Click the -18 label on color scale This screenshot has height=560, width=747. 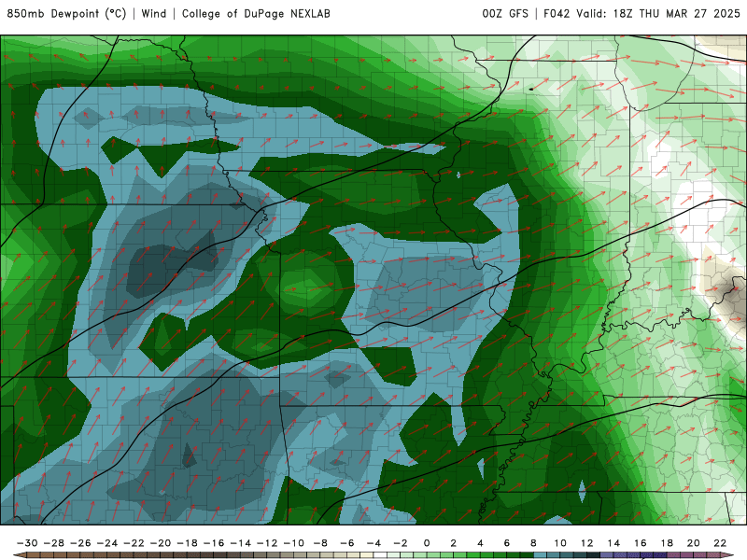[188, 543]
